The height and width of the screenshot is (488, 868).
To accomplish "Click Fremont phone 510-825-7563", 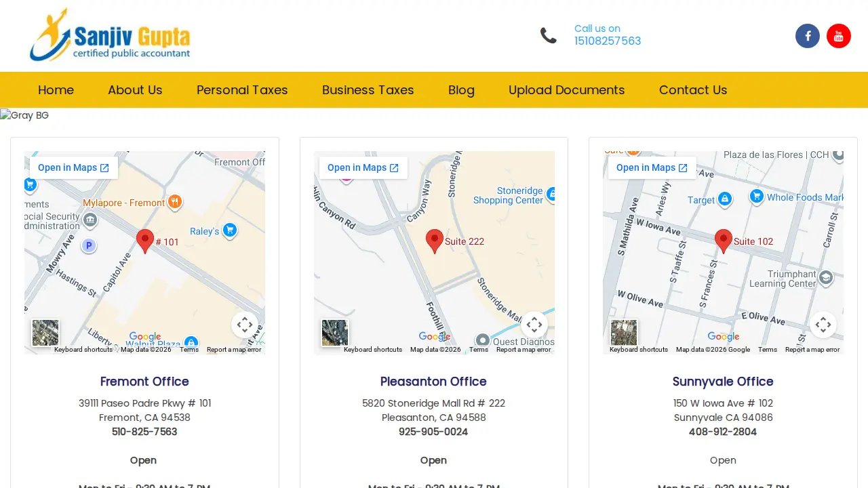I will 144,432.
